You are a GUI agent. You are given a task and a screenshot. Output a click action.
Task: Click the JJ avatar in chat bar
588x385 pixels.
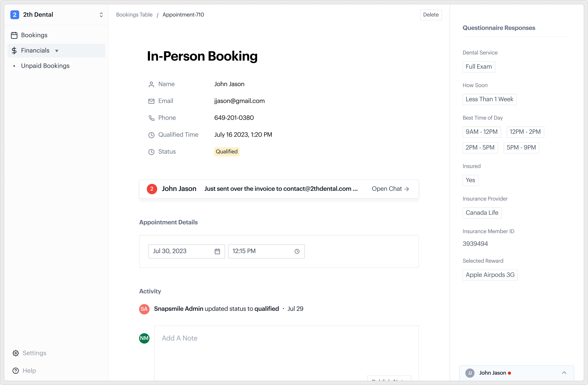[470, 373]
